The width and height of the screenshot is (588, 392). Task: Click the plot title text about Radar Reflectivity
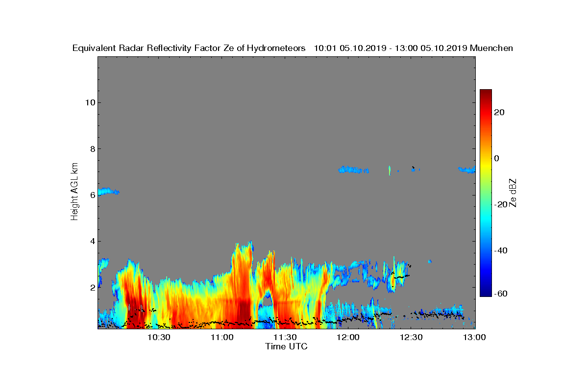pos(293,49)
